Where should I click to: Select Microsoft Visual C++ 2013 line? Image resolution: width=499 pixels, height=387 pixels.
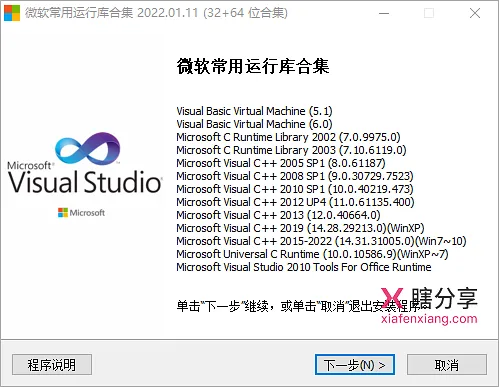click(x=278, y=215)
